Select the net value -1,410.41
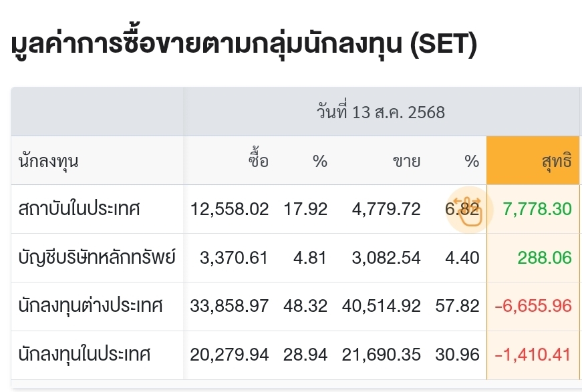Image resolution: width=582 pixels, height=392 pixels. tap(533, 355)
